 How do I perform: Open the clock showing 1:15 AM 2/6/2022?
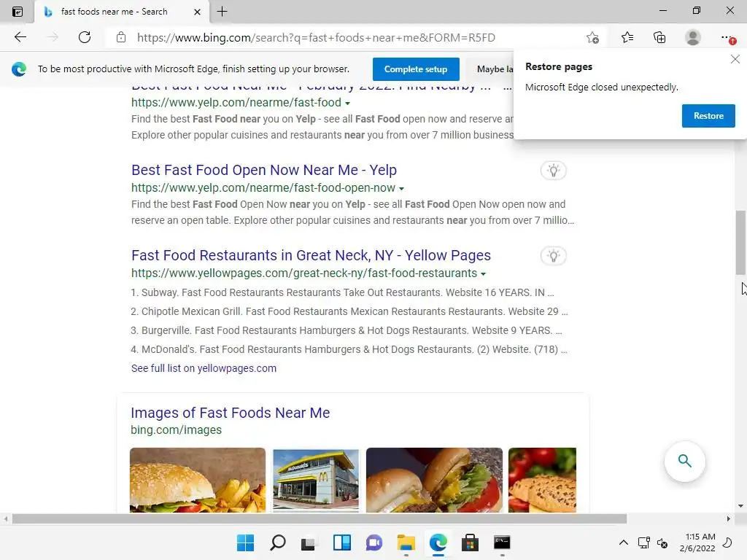[697, 542]
